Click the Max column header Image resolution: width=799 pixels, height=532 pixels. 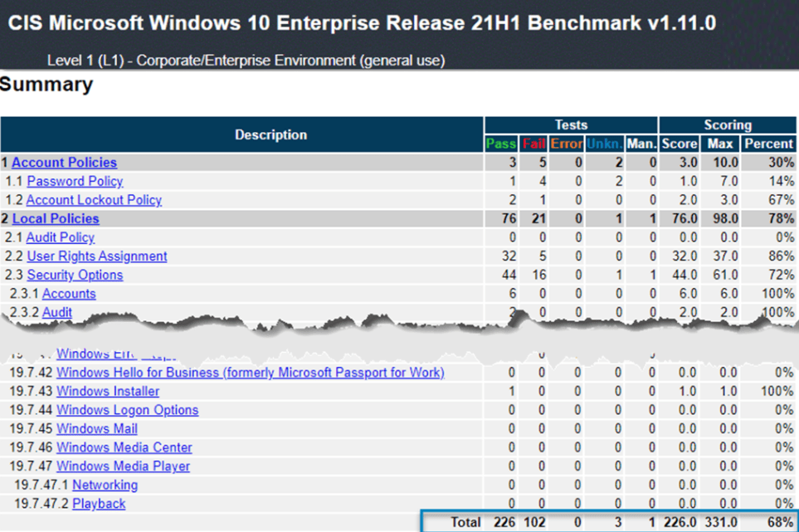tap(720, 144)
